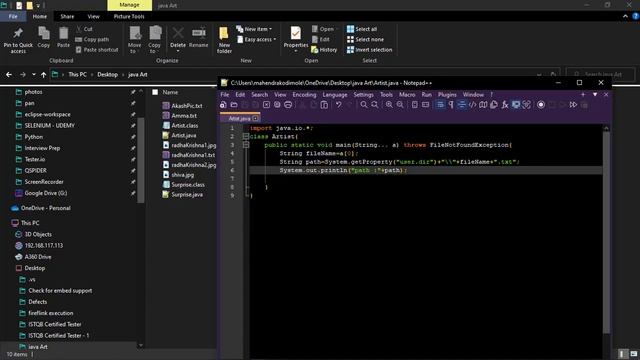Switch to Explorer Share tab

click(67, 16)
